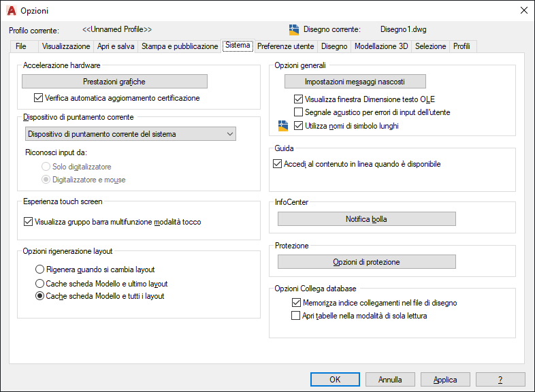Click the drawing icon beside Utilizza nomi di simbolo lunghi
This screenshot has height=392, width=535.
284,126
